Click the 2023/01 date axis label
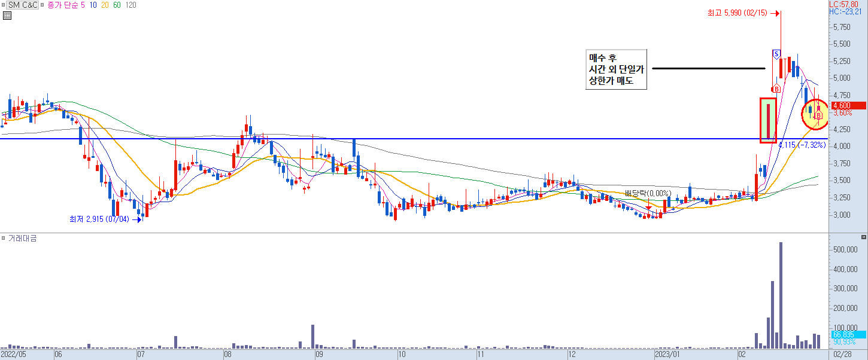 click(x=666, y=355)
